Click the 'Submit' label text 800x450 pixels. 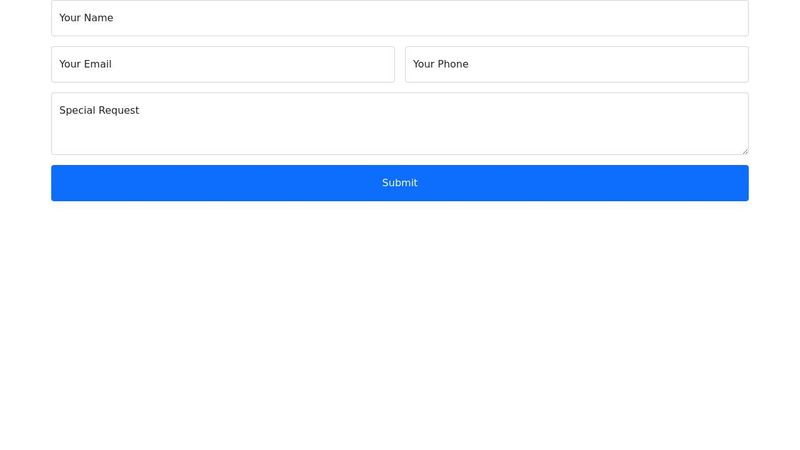pyautogui.click(x=400, y=183)
